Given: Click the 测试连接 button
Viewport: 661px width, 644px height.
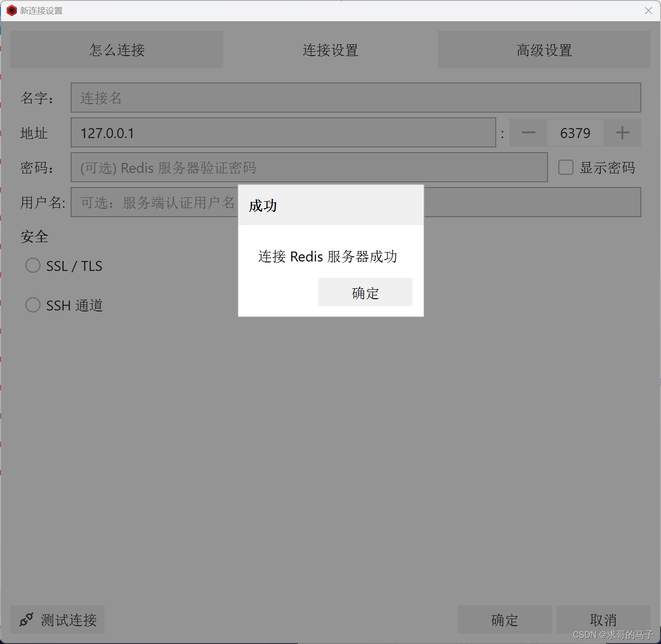Looking at the screenshot, I should [57, 620].
